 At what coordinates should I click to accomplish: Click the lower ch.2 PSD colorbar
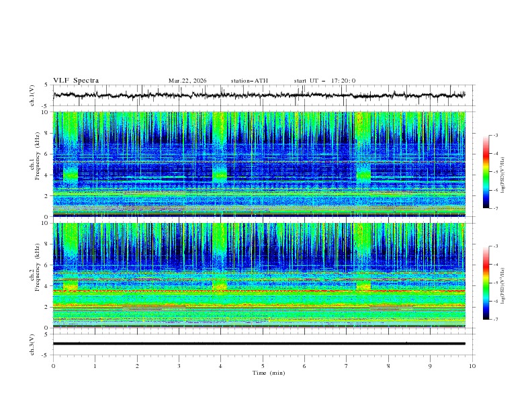click(x=486, y=283)
